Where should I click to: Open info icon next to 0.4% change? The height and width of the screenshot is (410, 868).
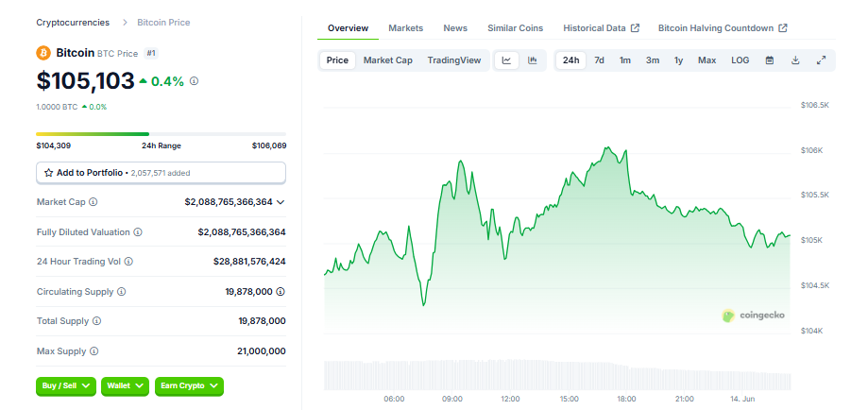(x=194, y=81)
